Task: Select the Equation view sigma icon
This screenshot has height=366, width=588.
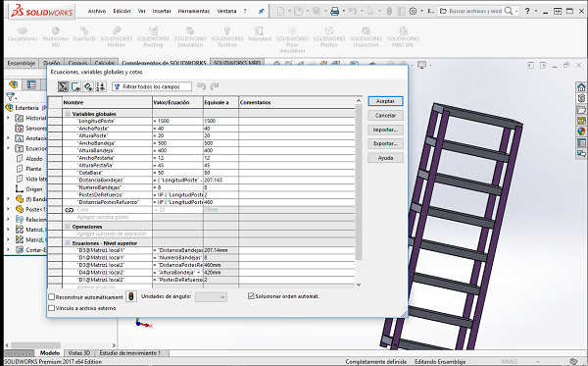Action: click(63, 86)
